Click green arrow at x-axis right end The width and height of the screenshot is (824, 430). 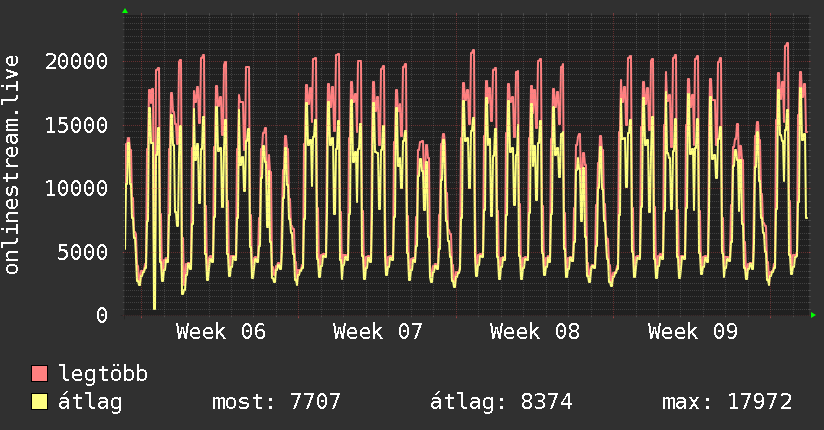click(x=814, y=315)
